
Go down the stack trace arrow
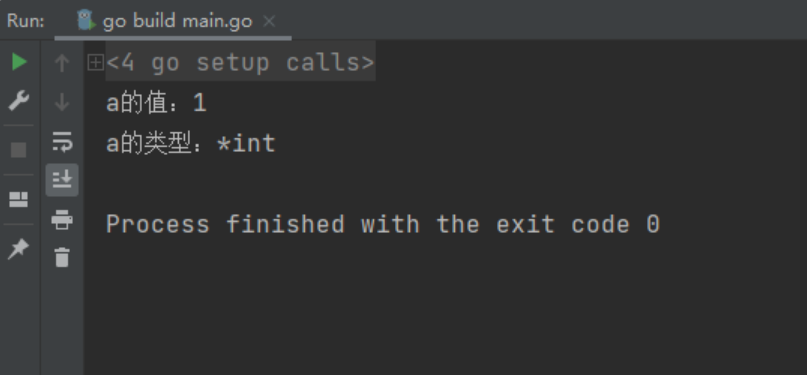[x=62, y=102]
